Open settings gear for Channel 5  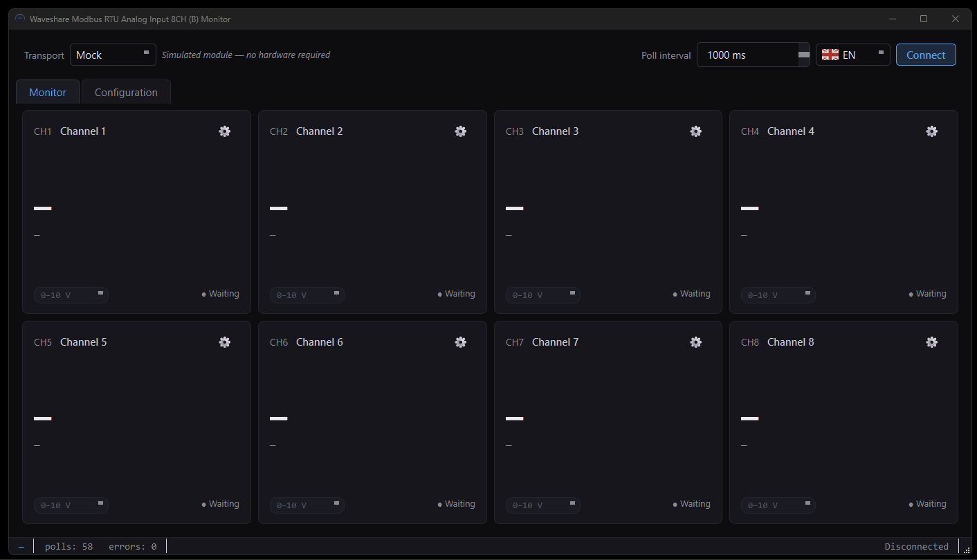click(x=225, y=342)
